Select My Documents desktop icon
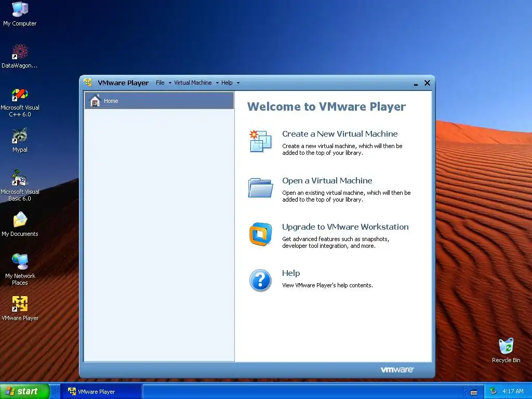Image resolution: width=532 pixels, height=399 pixels. click(x=20, y=224)
